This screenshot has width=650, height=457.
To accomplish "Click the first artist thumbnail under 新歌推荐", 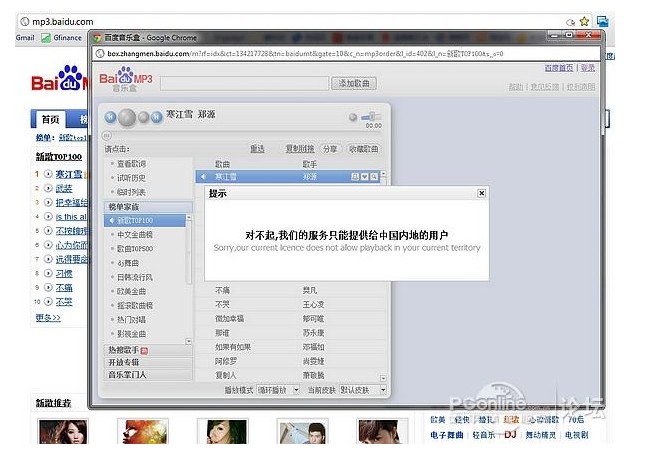I will tap(63, 432).
